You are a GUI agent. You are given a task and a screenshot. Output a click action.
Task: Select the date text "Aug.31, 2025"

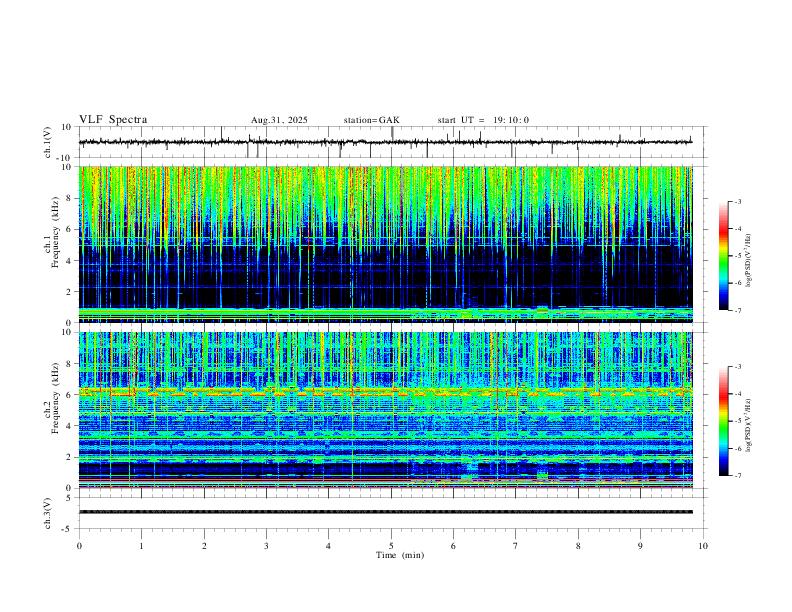tap(279, 120)
